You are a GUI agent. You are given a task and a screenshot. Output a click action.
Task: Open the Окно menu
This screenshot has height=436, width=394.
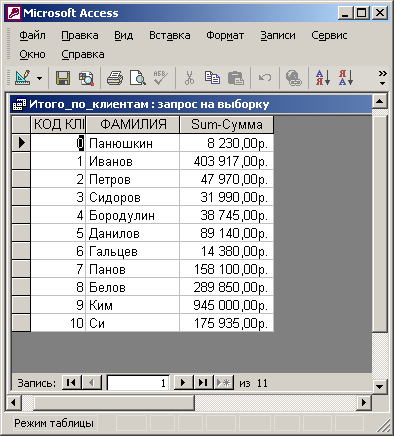(x=32, y=54)
